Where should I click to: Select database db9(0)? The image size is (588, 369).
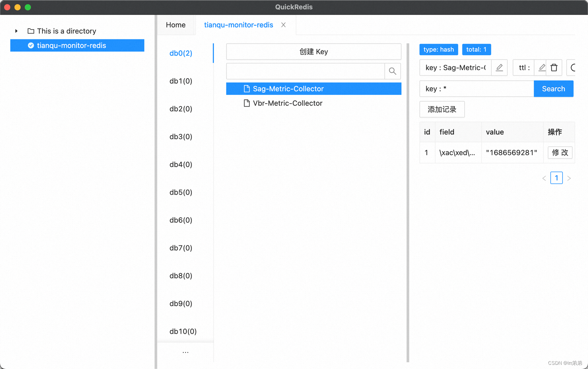(181, 303)
